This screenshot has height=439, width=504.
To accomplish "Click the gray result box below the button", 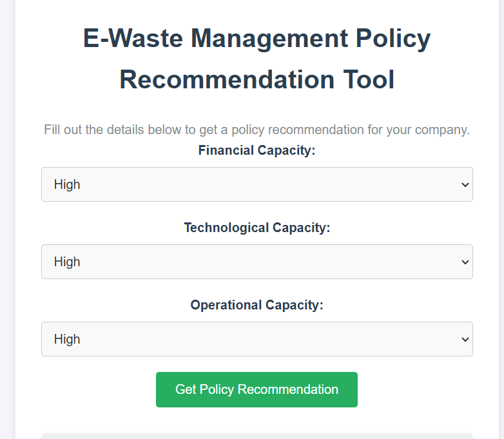I will (257, 436).
